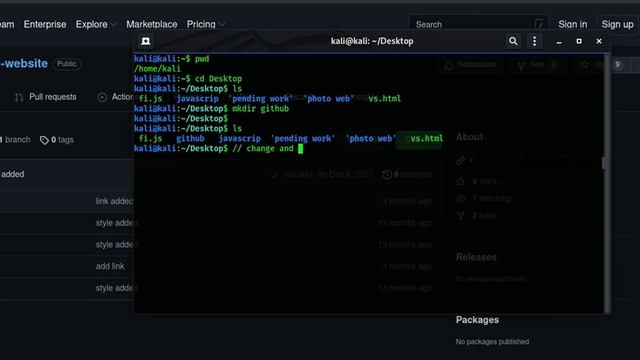Open the 'add link' commit message
Screen dimensions: 640x360
tap(110, 267)
